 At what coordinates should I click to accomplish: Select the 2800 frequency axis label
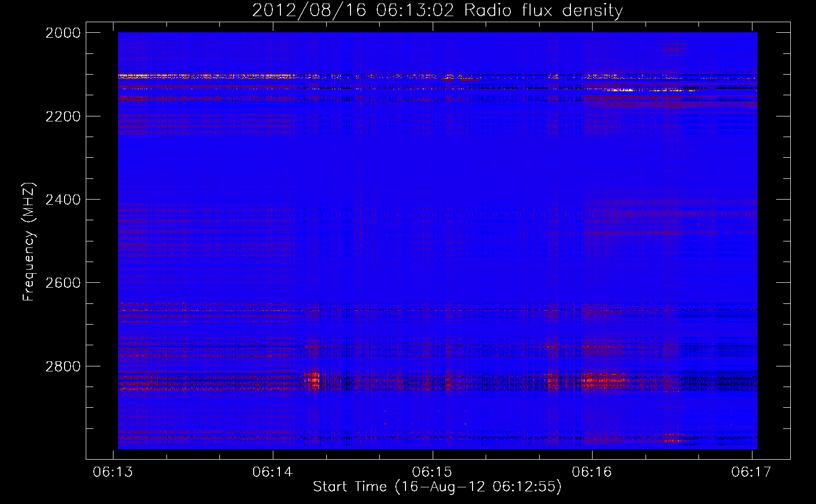tap(63, 366)
